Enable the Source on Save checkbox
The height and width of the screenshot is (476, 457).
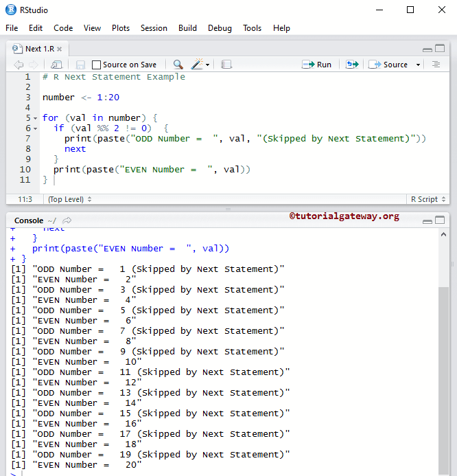point(96,65)
